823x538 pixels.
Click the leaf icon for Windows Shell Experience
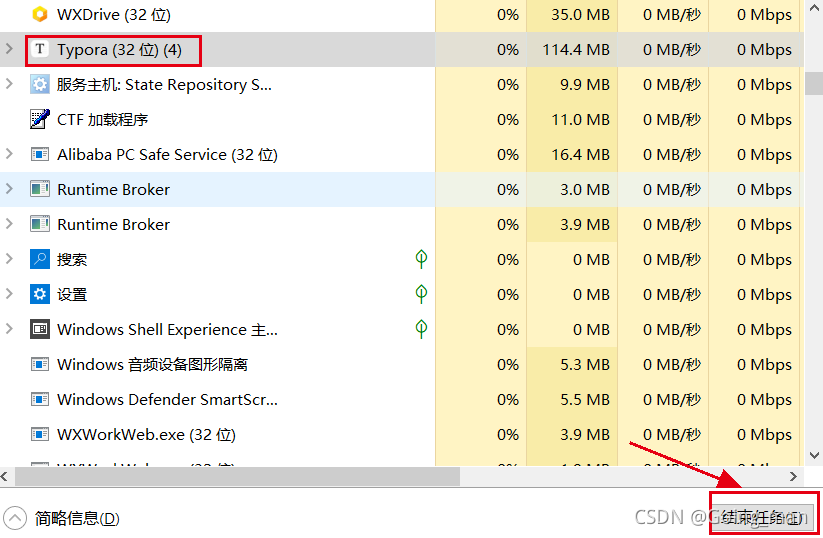[x=421, y=329]
